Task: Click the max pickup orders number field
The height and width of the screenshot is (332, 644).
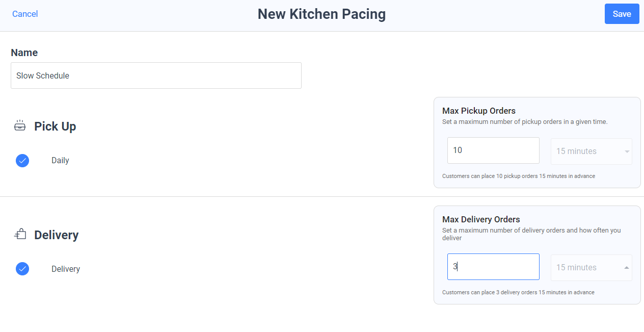Action: pyautogui.click(x=493, y=150)
